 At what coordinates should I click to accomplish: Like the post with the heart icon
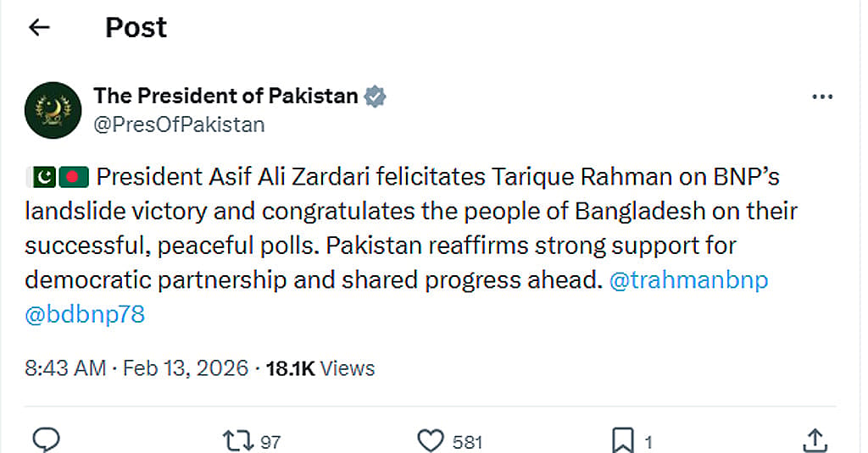(x=430, y=441)
